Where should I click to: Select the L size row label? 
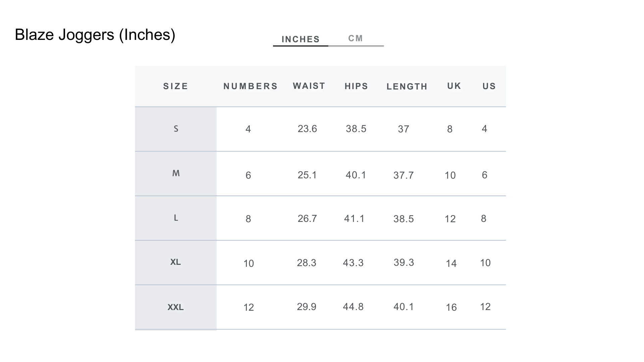tap(176, 218)
